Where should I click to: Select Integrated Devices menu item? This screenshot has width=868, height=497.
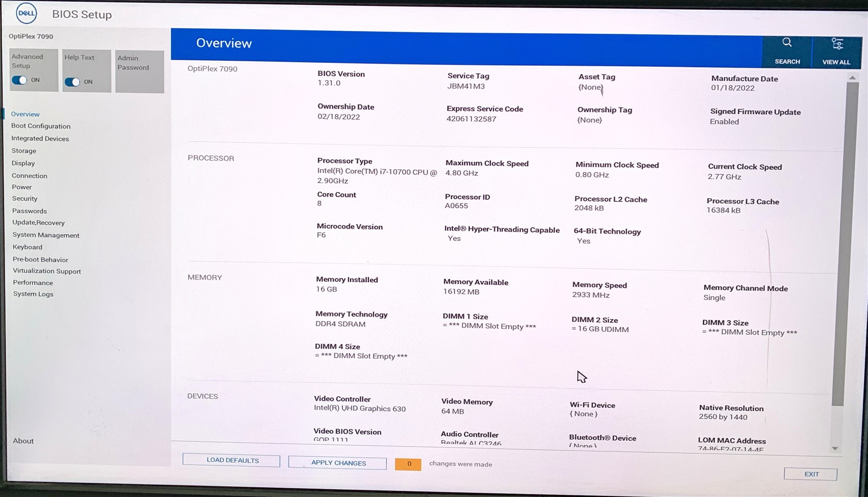tap(40, 138)
